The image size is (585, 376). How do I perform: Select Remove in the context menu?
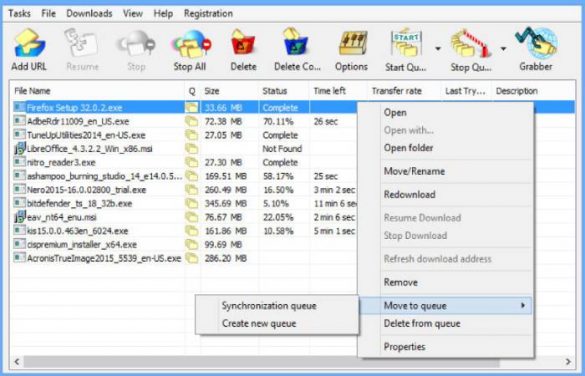point(401,282)
